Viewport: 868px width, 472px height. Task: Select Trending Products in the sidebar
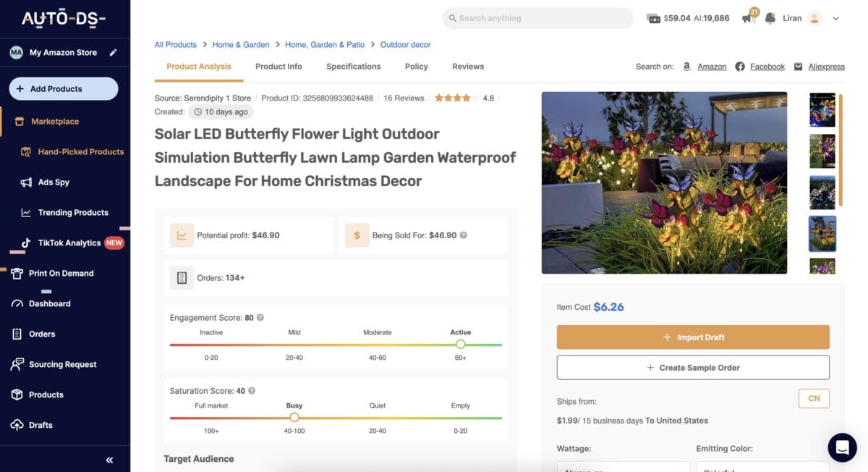(73, 212)
